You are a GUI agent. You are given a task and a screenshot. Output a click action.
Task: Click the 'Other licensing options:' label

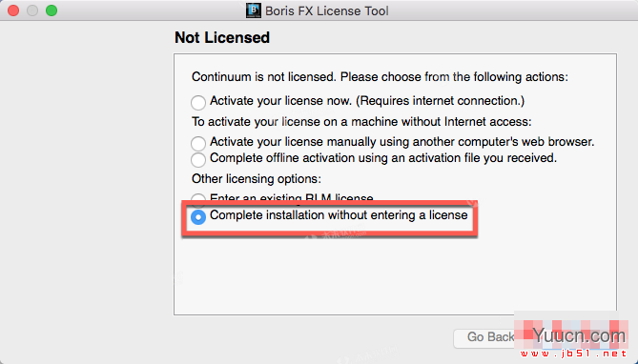pos(257,179)
